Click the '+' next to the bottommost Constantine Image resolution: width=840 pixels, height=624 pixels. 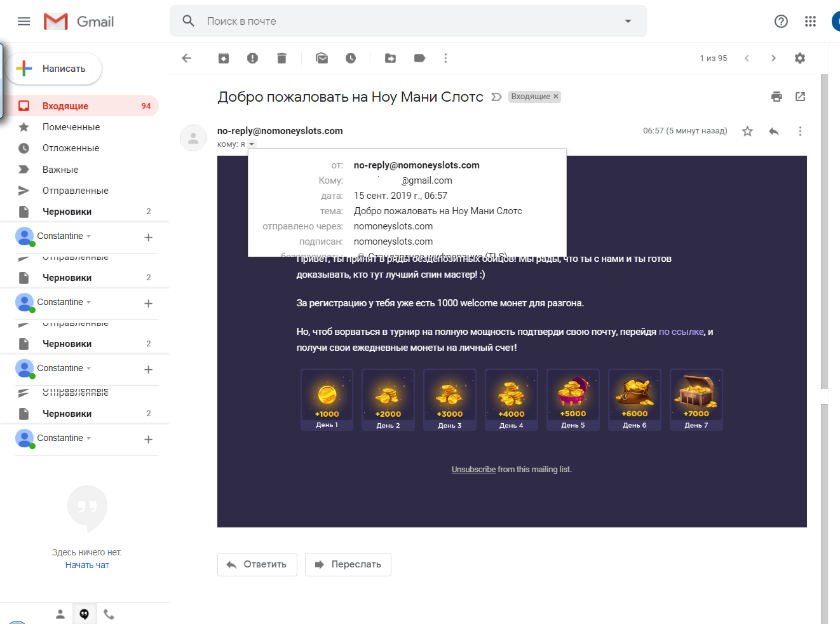pyautogui.click(x=148, y=439)
